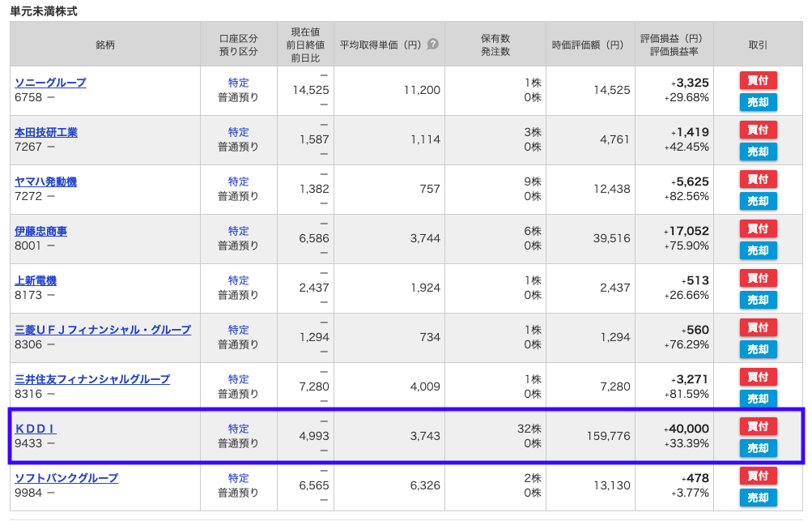Click 特定 in the 伊藤忠商事 row

pyautogui.click(x=238, y=231)
